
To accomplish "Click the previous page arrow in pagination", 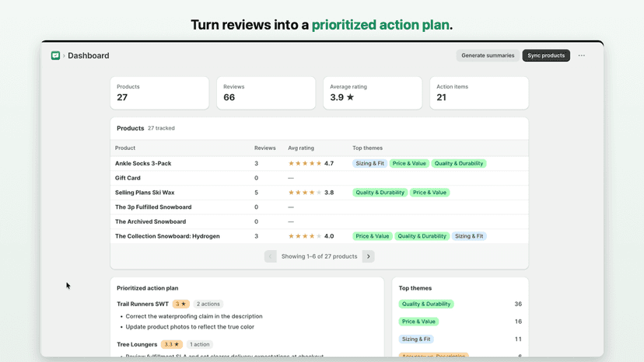I will [270, 256].
